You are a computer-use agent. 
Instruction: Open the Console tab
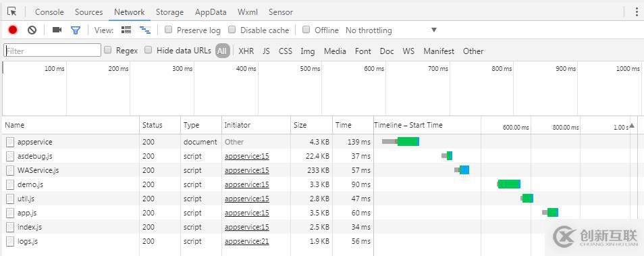coord(49,12)
